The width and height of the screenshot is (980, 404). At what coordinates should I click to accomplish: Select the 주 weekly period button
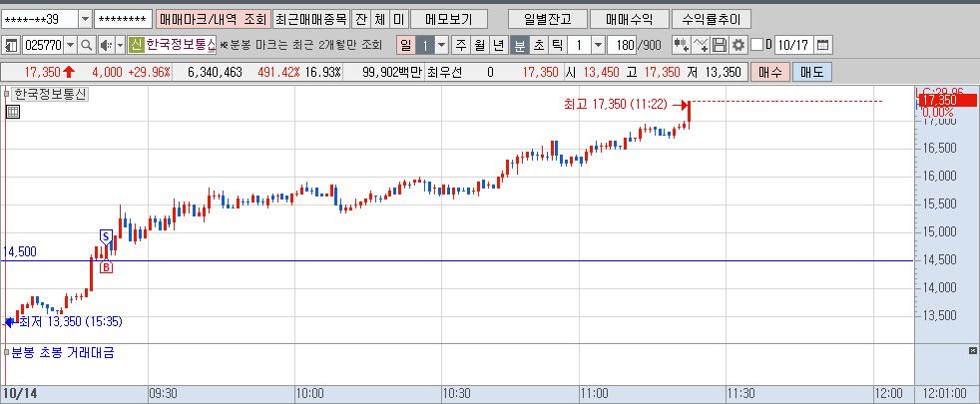pyautogui.click(x=461, y=45)
